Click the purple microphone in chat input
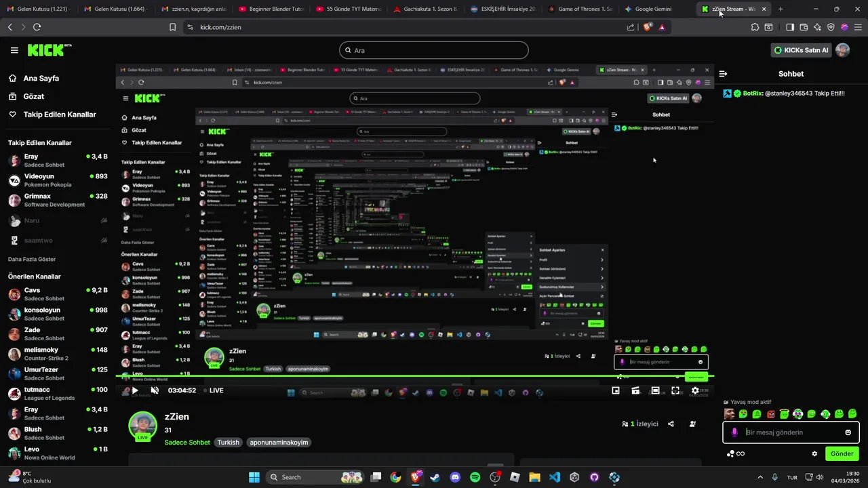Screen dimensions: 868x488 (734, 432)
